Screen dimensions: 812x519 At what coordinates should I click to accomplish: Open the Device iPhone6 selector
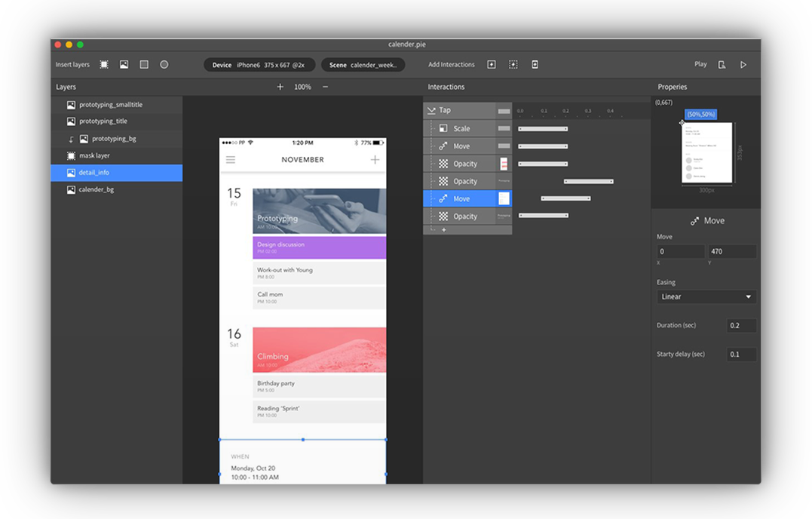coord(259,65)
